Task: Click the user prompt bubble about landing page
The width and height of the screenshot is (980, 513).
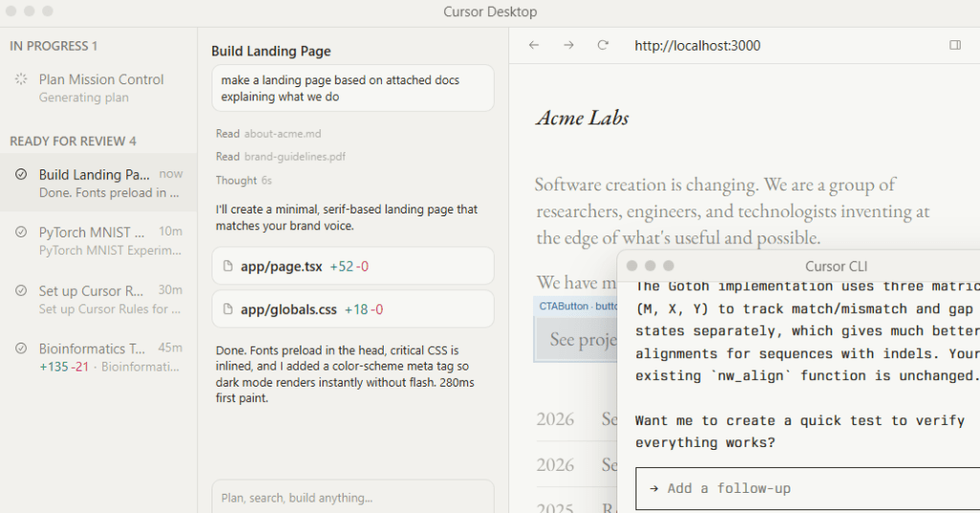Action: [352, 88]
